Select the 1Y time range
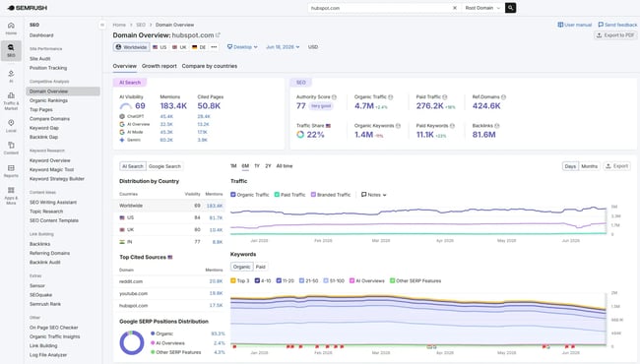 [x=257, y=166]
